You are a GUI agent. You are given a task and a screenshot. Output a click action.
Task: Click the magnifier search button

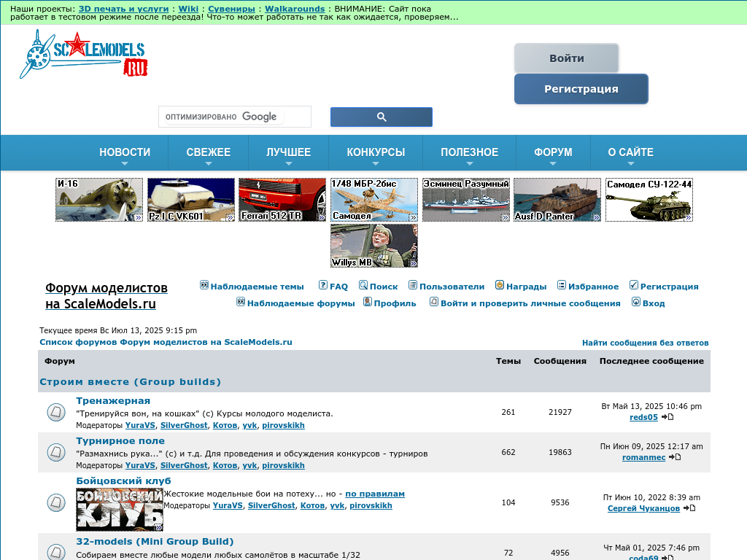point(381,117)
